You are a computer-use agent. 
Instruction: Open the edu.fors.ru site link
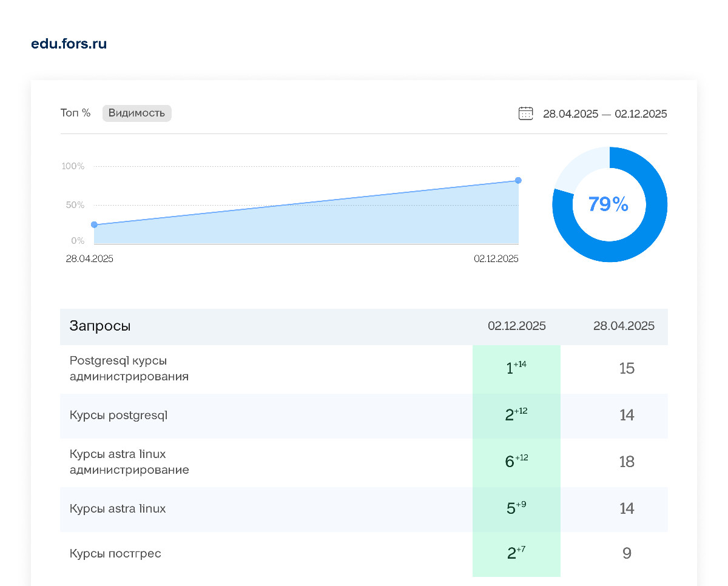tap(69, 44)
